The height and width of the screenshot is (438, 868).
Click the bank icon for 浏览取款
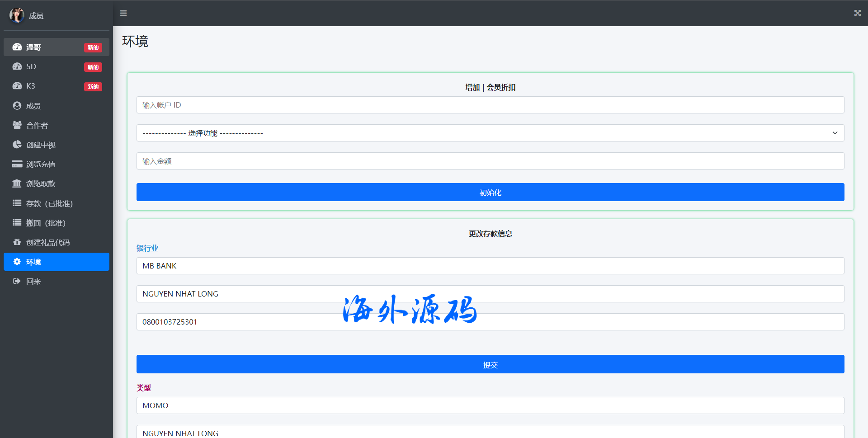tap(17, 184)
